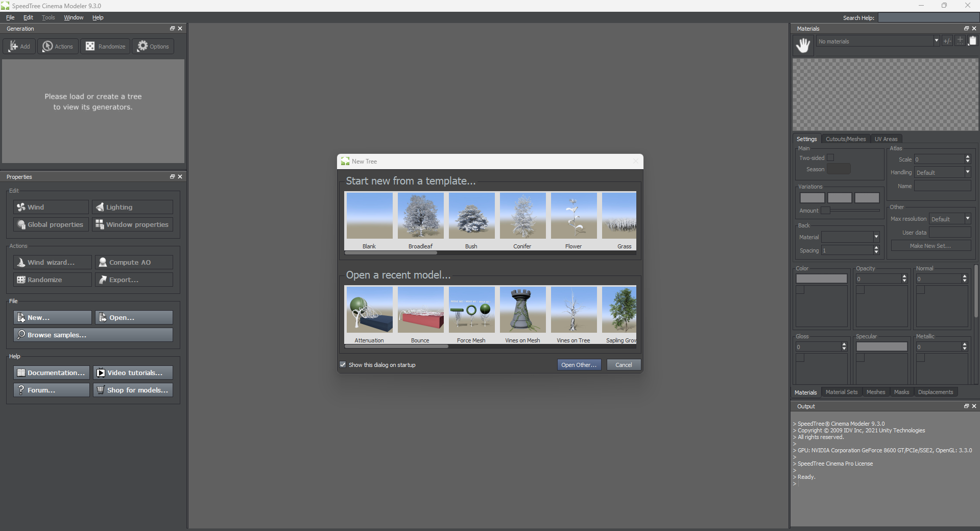
Task: Click Make New Set… button
Action: point(930,246)
